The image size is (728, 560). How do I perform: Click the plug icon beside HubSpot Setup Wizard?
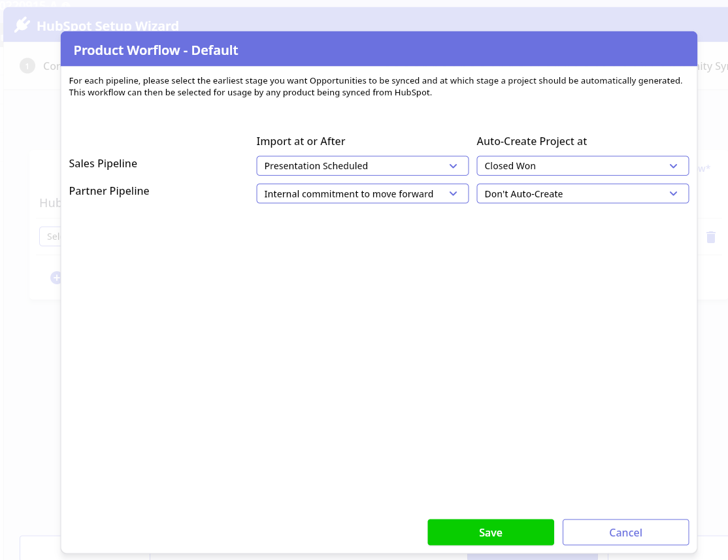(22, 25)
